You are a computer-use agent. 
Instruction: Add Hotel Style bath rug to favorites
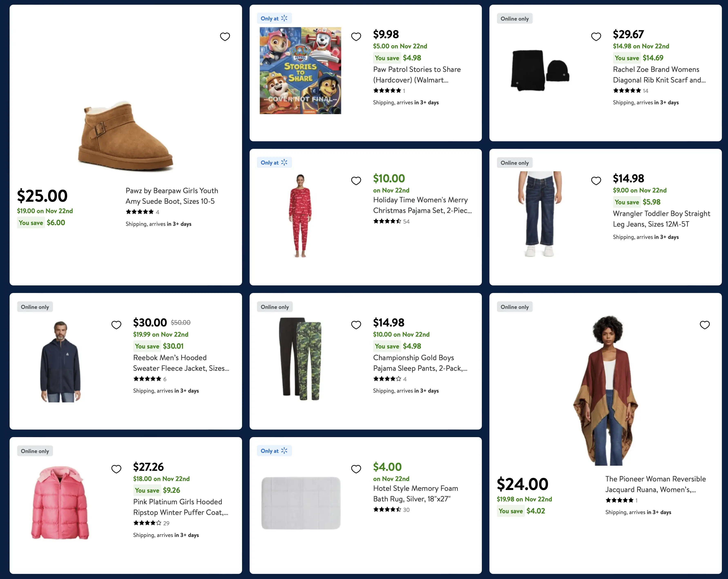356,469
